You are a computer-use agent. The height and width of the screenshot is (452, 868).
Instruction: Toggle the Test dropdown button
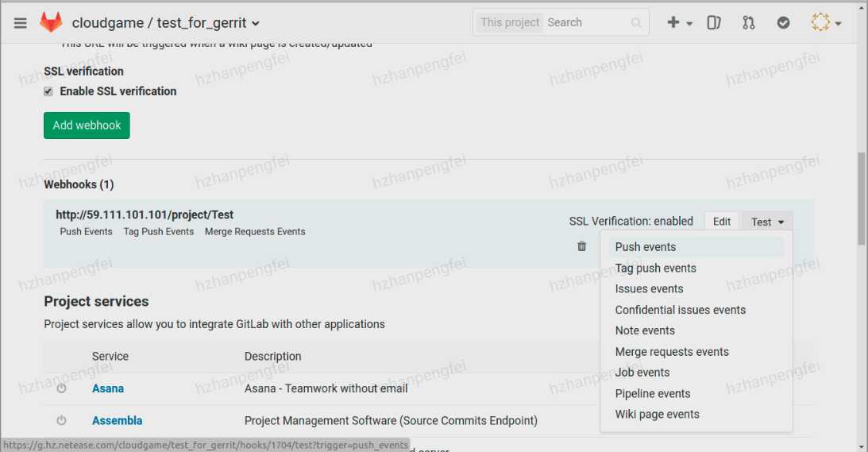[x=767, y=222]
